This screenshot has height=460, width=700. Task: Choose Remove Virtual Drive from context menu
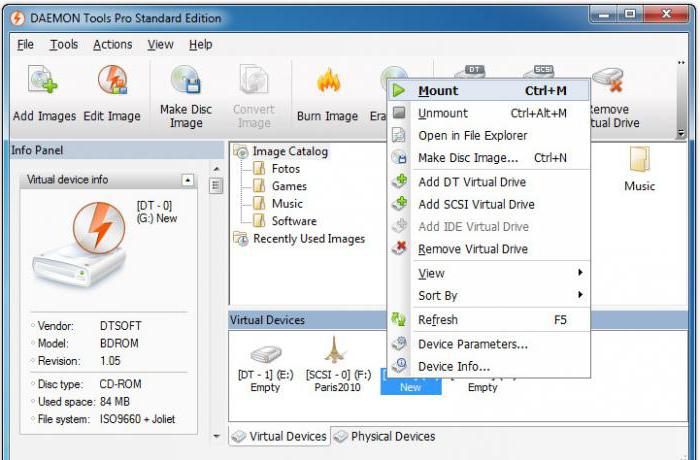[x=489, y=249]
